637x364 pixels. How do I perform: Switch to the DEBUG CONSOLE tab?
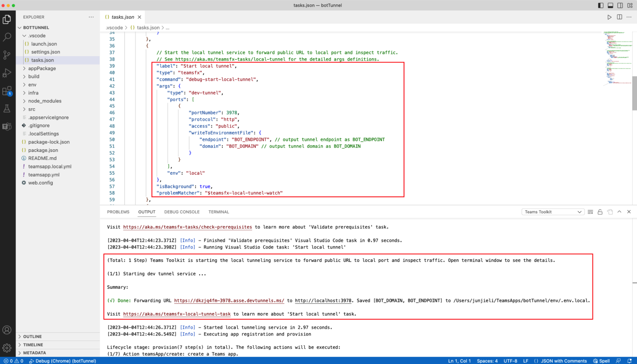(182, 212)
